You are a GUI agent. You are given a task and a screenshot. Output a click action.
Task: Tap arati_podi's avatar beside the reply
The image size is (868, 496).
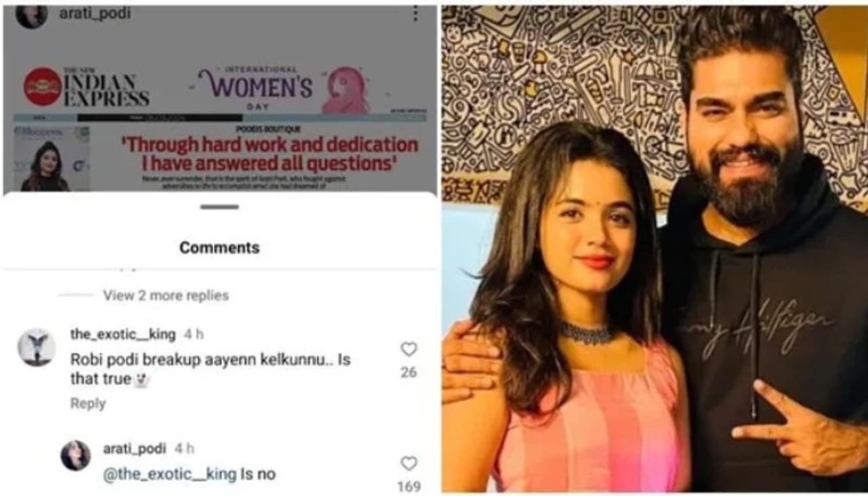[75, 455]
